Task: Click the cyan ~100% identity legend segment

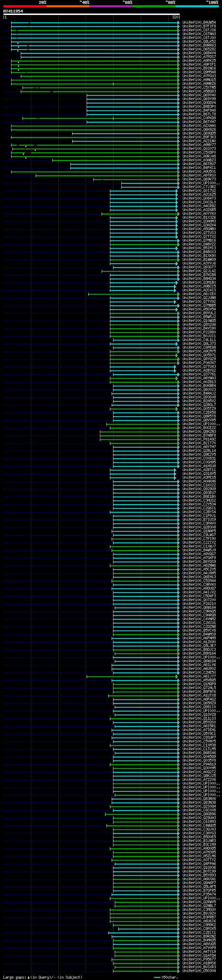Action: click(x=197, y=6)
